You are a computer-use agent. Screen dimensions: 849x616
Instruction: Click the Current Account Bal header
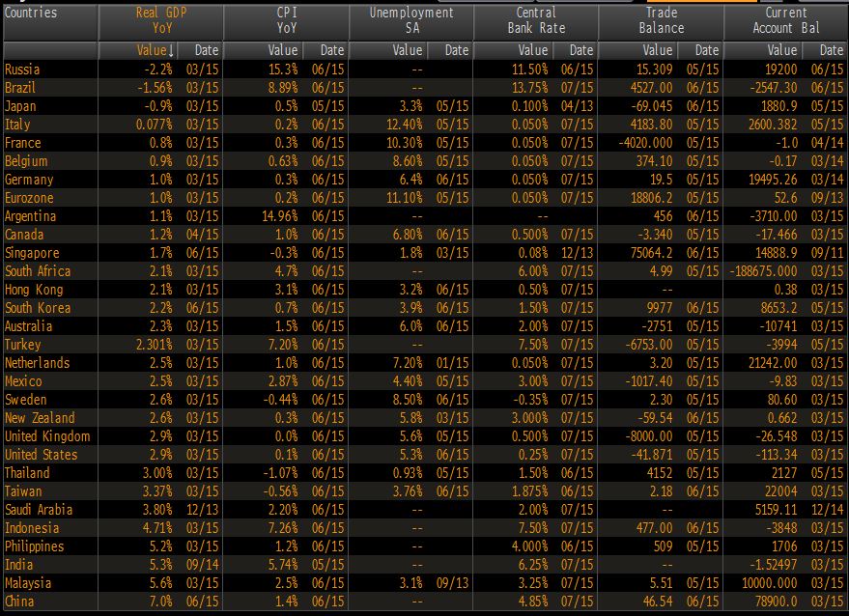[x=785, y=20]
